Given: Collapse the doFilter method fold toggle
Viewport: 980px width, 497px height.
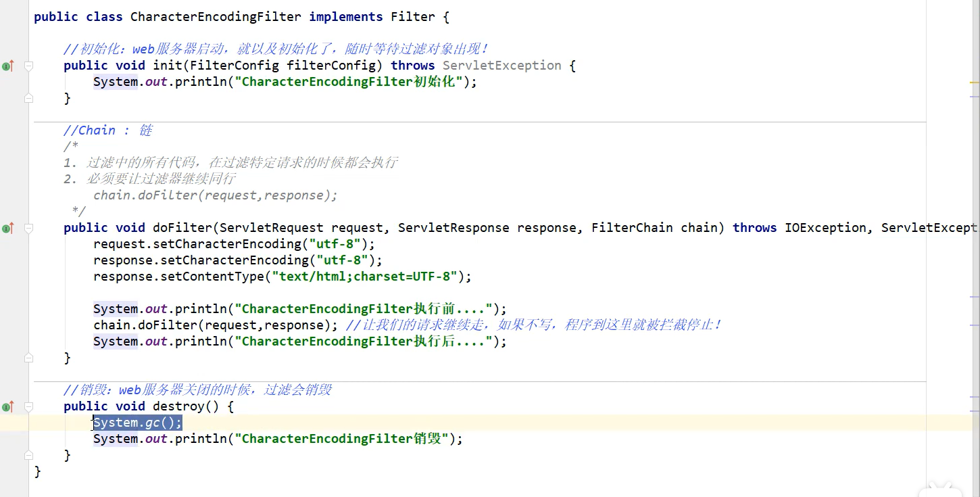Looking at the screenshot, I should [28, 228].
